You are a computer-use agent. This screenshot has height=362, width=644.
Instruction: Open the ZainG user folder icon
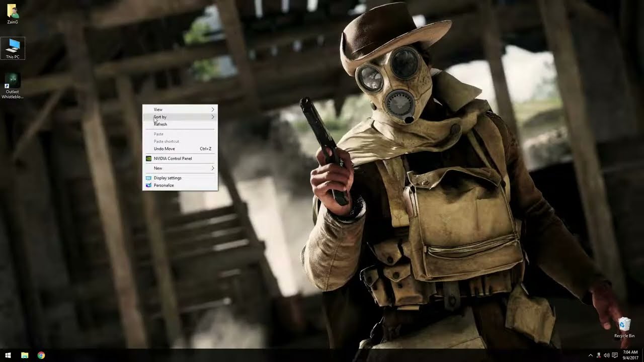(13, 14)
